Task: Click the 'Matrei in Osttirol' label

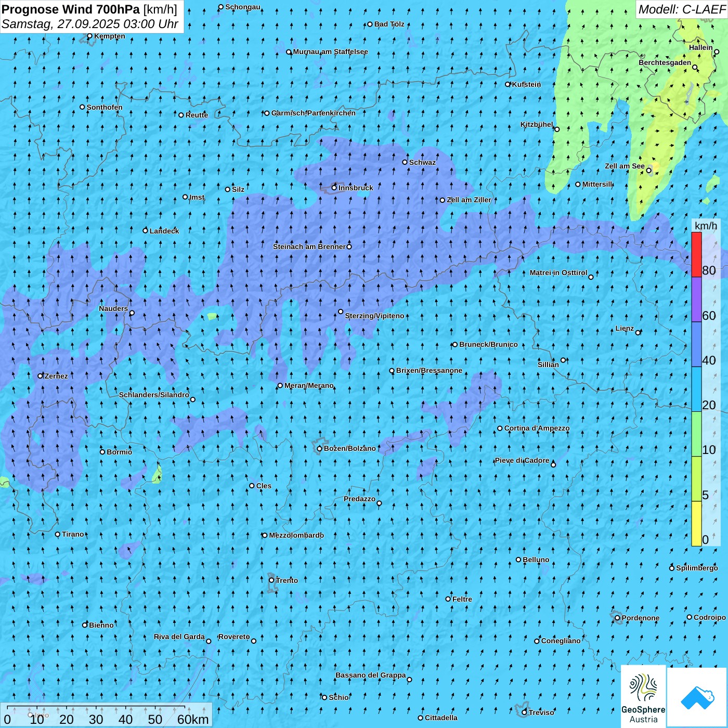Action: (558, 272)
